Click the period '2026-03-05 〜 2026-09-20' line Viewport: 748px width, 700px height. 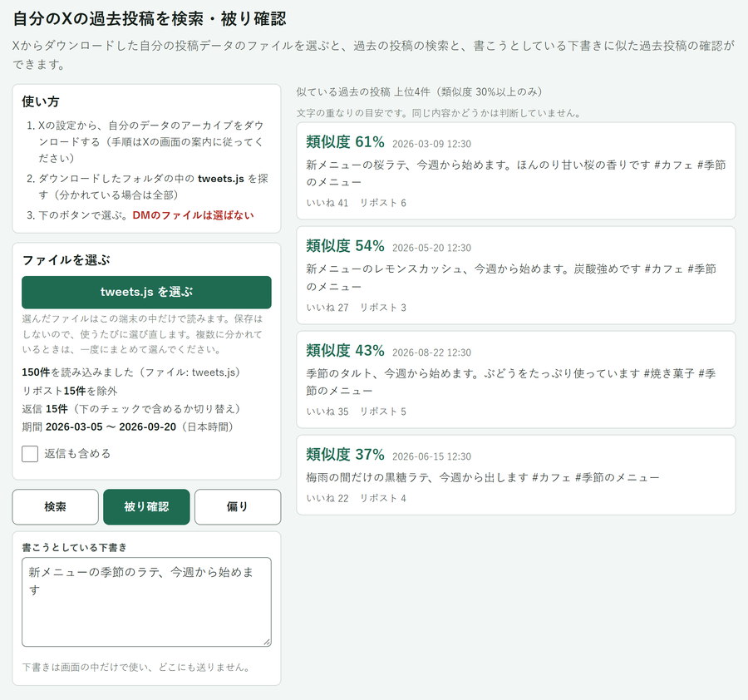click(128, 427)
